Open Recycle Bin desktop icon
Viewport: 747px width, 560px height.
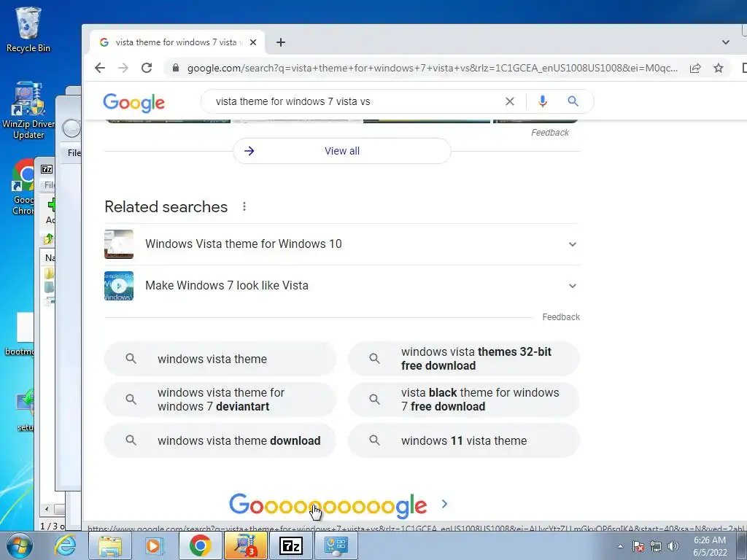[x=28, y=29]
